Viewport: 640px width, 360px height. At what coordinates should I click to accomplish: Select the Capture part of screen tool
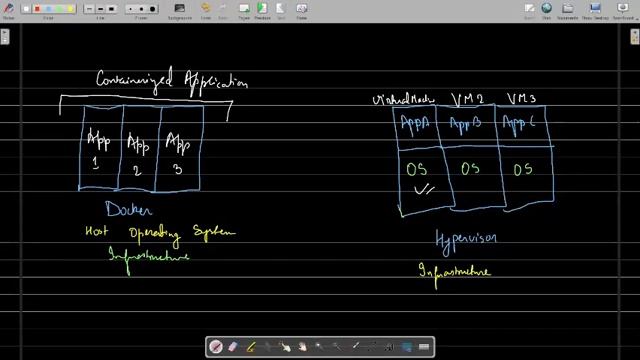pyautogui.click(x=407, y=347)
